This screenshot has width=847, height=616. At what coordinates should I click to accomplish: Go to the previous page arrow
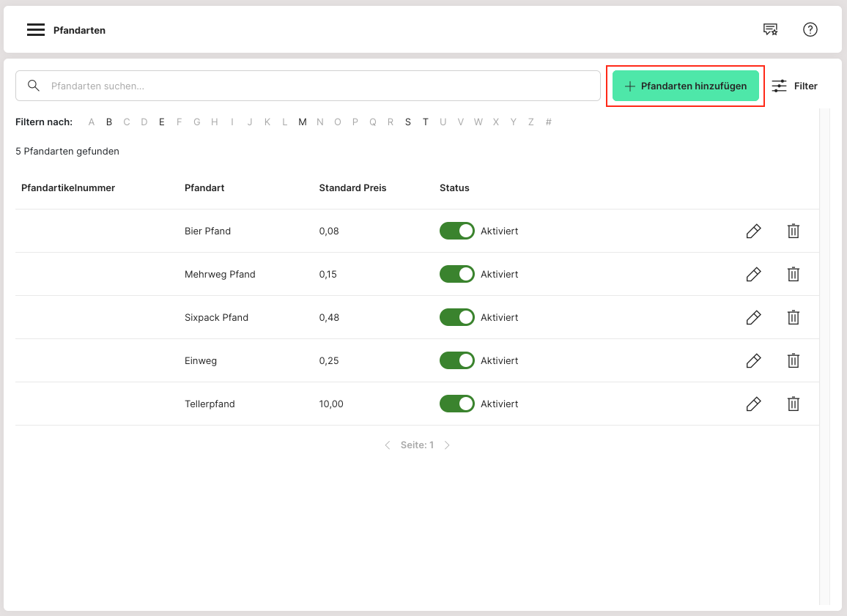pos(388,445)
